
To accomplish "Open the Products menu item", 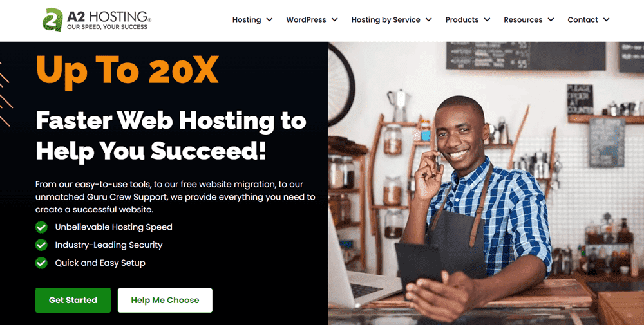I will (x=462, y=20).
